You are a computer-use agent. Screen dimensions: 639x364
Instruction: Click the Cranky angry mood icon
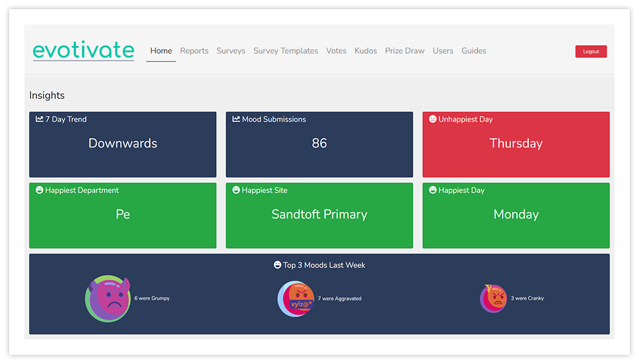[493, 299]
